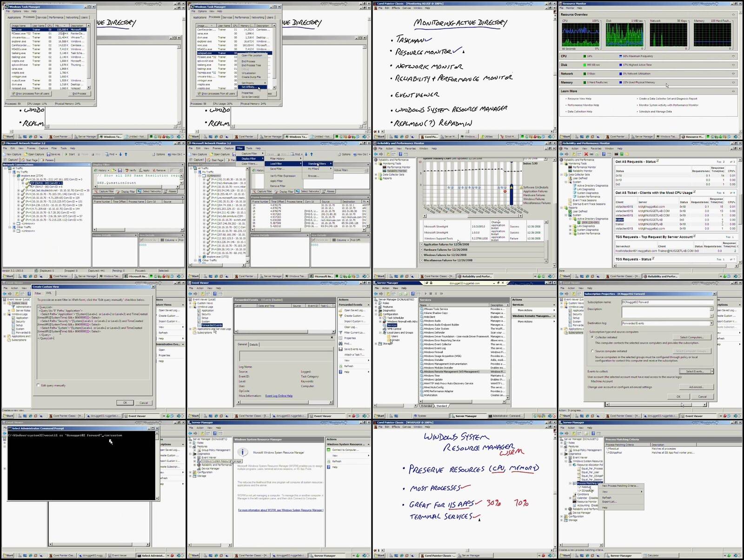
Task: Click Restart service icon in Server Manager Services toolbar
Action: coord(441,293)
